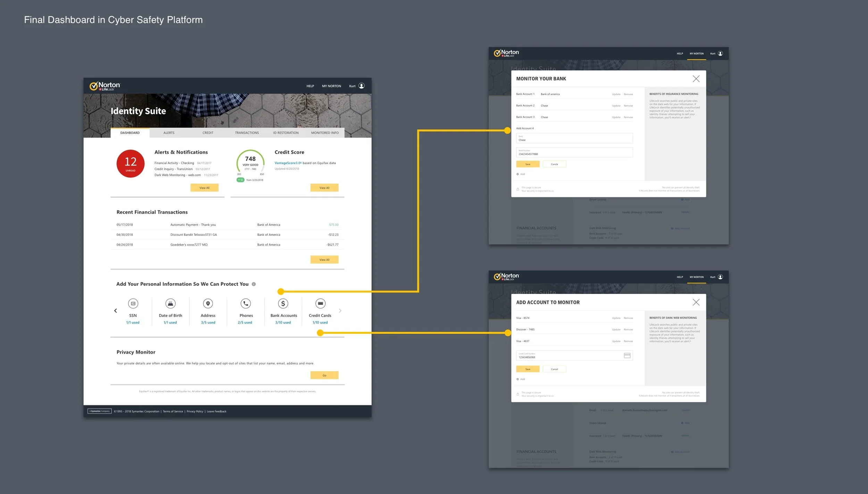This screenshot has height=494, width=868.
Task: Click View All under Recent Financial Transactions
Action: click(324, 259)
